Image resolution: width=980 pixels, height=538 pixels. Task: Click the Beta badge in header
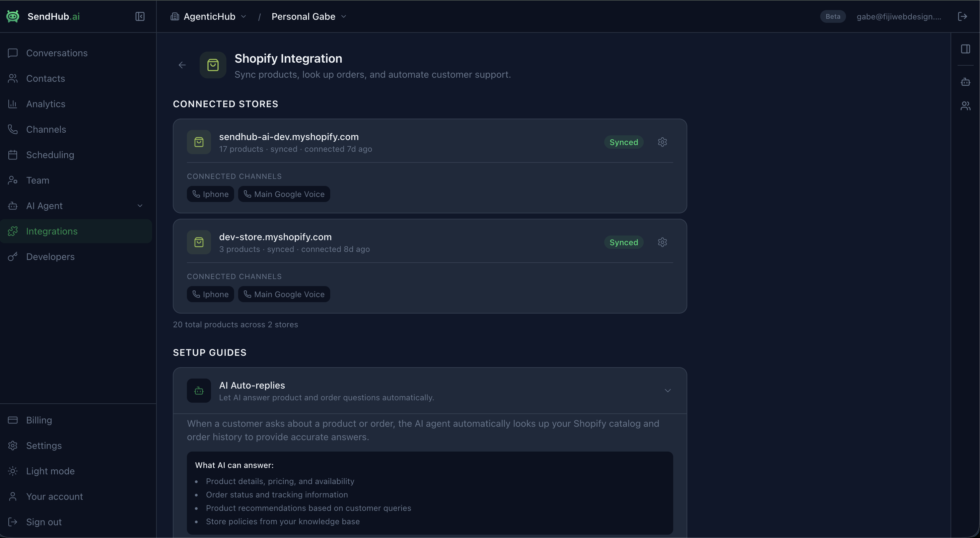coord(833,16)
